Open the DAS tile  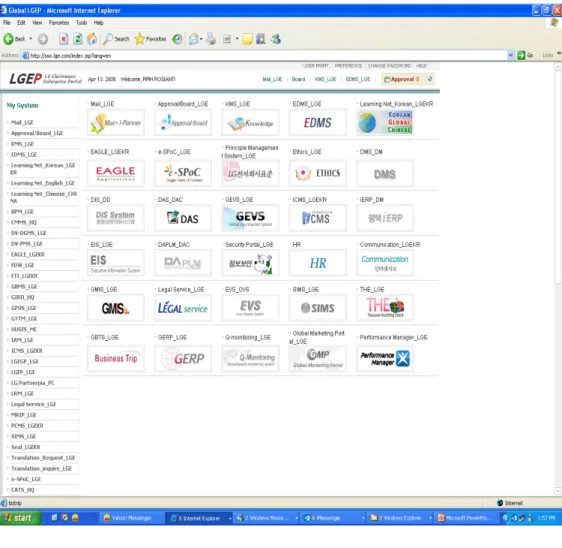pos(183,218)
